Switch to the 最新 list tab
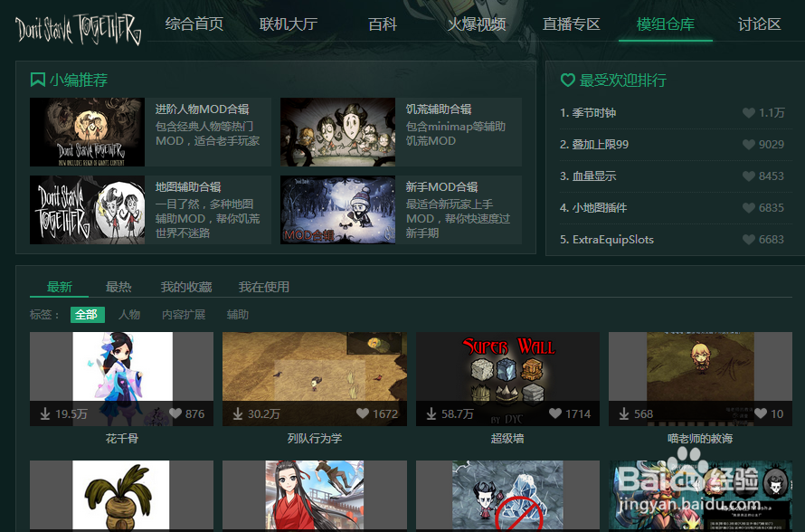Viewport: 805px width, 532px height. coord(60,287)
